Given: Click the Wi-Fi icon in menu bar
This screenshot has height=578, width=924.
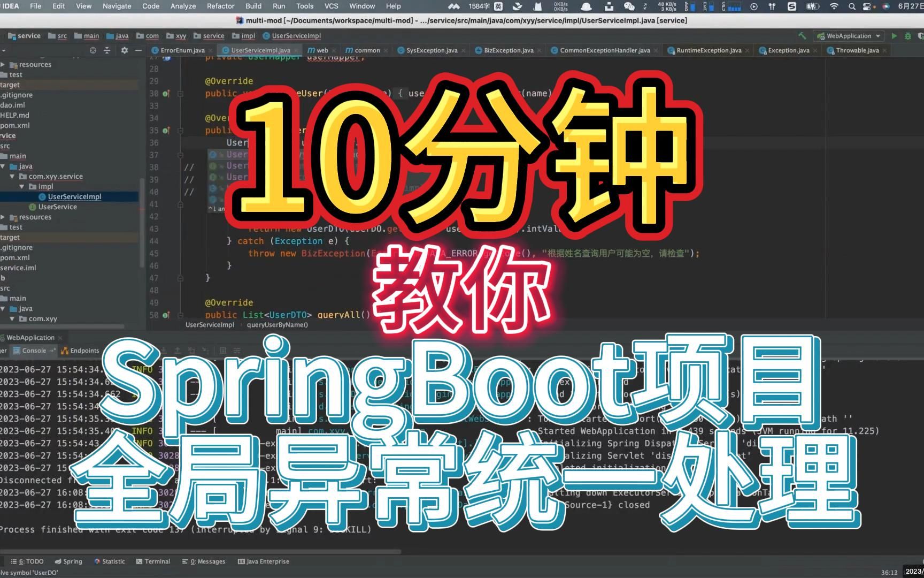Looking at the screenshot, I should 834,6.
